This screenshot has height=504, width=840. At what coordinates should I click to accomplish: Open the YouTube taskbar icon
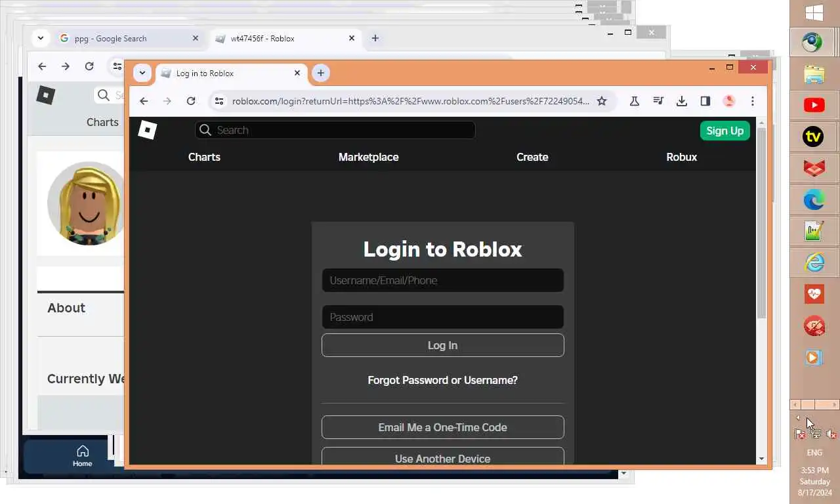click(x=814, y=105)
